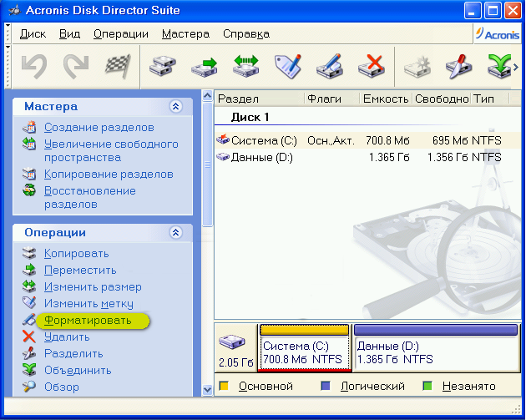Click blue Логический legend swatch
This screenshot has width=526, height=420.
(326, 386)
